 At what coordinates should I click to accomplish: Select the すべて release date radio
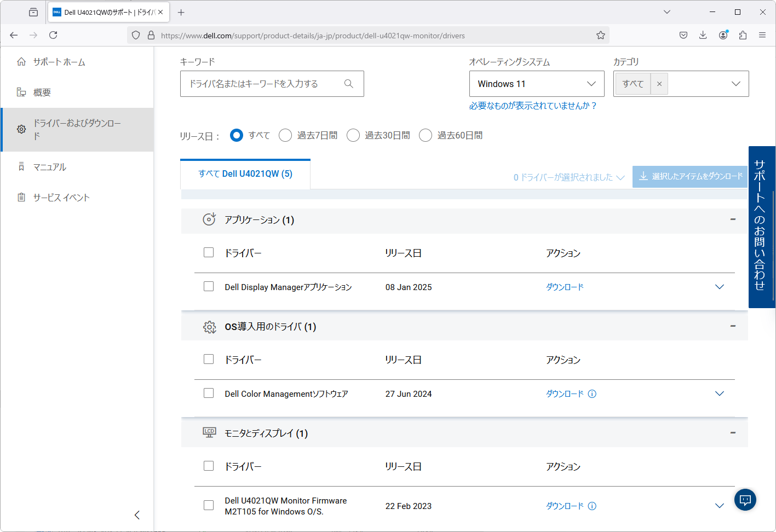pos(237,135)
